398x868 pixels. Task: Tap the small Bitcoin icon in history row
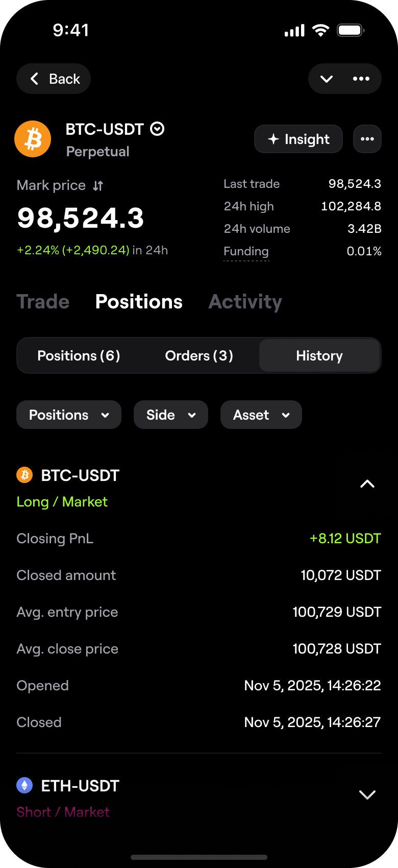tap(24, 475)
